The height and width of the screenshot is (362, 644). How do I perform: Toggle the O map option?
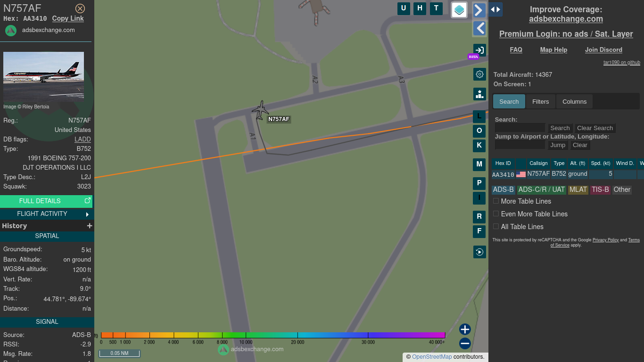(x=479, y=131)
